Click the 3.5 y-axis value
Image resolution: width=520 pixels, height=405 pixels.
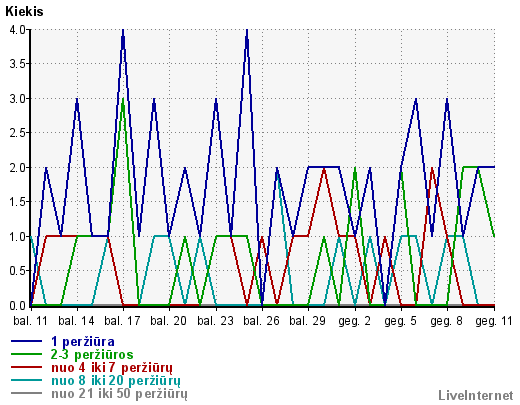(18, 64)
